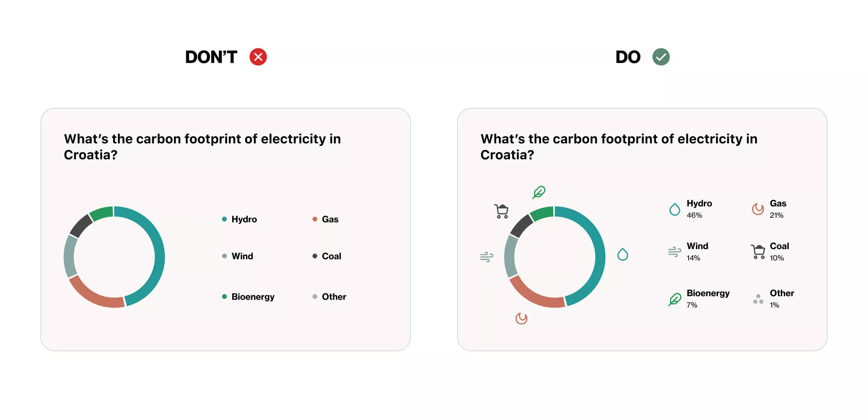Click the orange Gas legend dot in left card
This screenshot has width=868, height=420.
click(315, 219)
